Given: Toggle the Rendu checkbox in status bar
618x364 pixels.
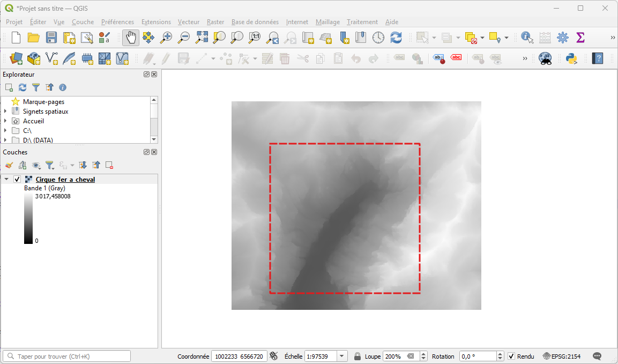Looking at the screenshot, I should pos(511,356).
